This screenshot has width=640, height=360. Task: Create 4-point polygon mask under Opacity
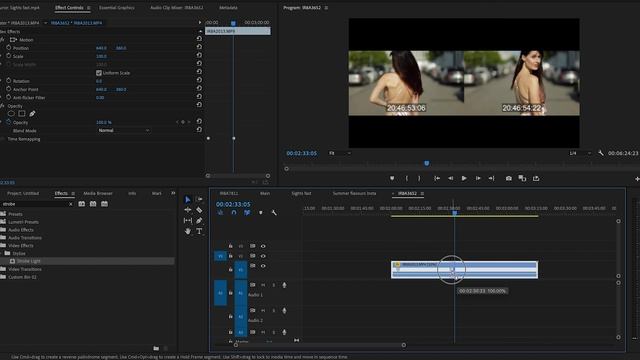click(22, 114)
